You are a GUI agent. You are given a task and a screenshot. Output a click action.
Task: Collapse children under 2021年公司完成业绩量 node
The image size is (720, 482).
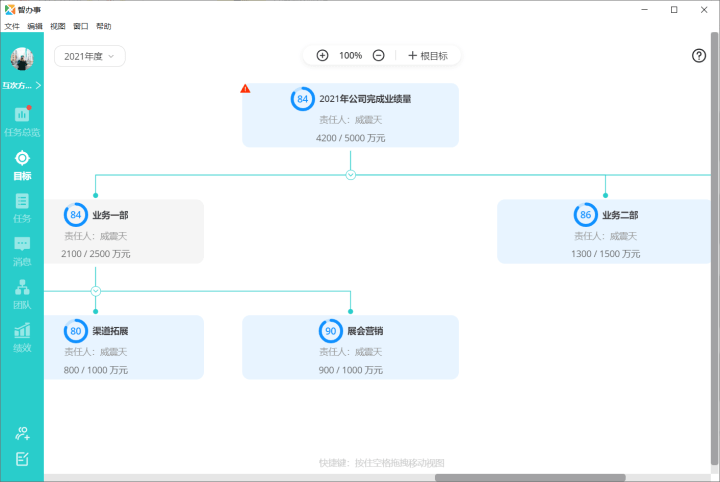(350, 175)
